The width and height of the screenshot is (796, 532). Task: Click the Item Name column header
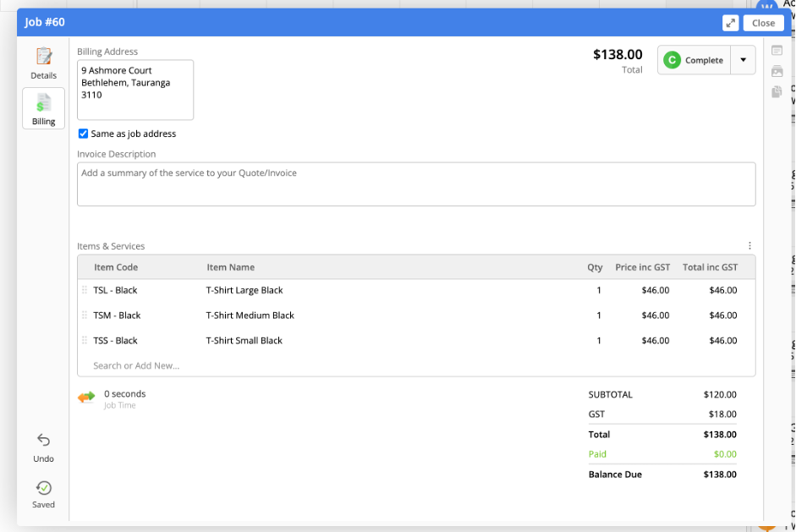point(230,267)
